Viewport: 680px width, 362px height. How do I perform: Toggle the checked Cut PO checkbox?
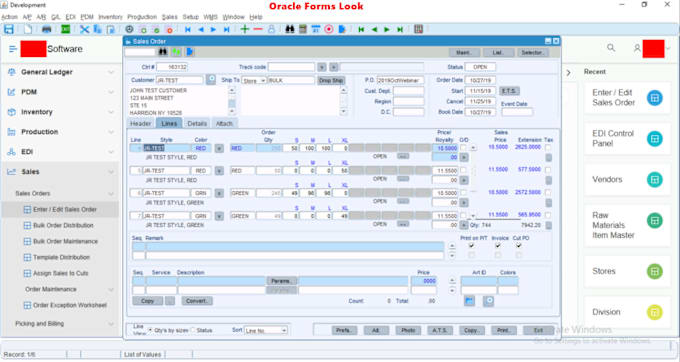coord(519,245)
